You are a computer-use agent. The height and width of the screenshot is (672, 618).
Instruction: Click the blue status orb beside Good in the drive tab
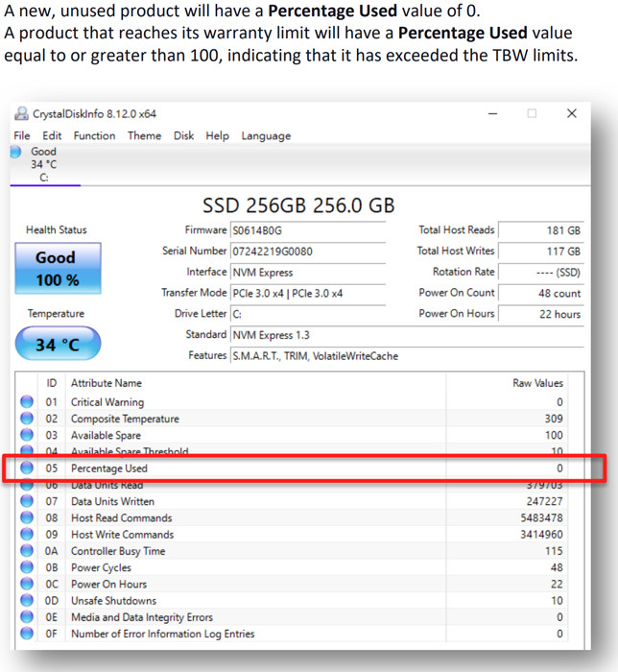15,152
